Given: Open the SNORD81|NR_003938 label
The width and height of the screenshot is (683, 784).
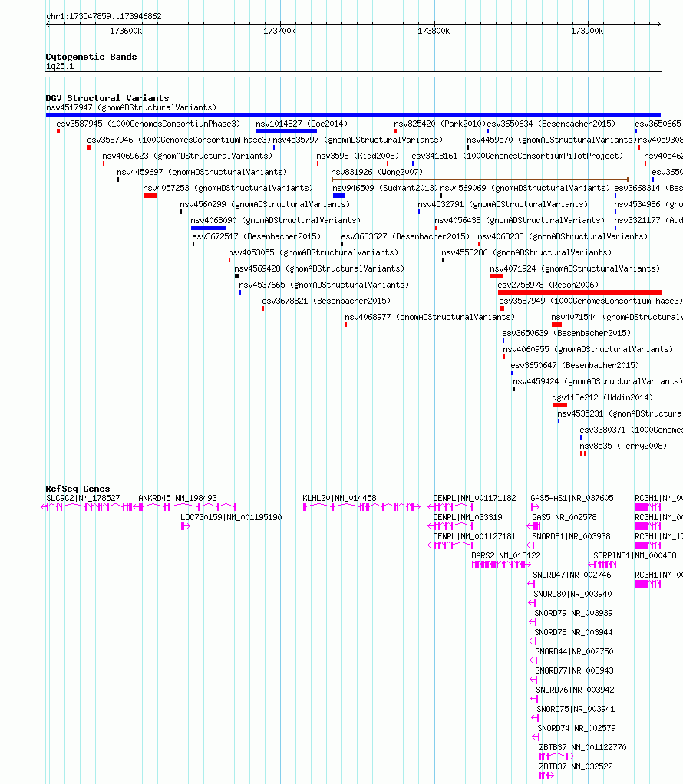Looking at the screenshot, I should click(571, 536).
